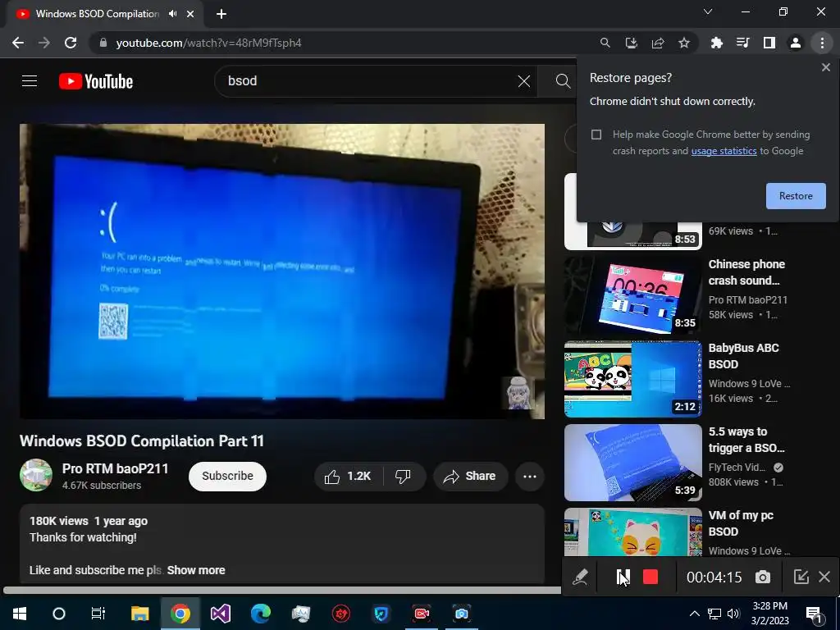Open media controls icon in Chrome toolbar

[x=742, y=43]
